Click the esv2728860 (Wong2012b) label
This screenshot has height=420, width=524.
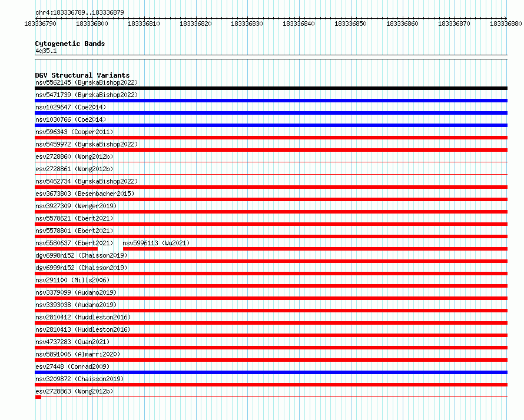[74, 156]
